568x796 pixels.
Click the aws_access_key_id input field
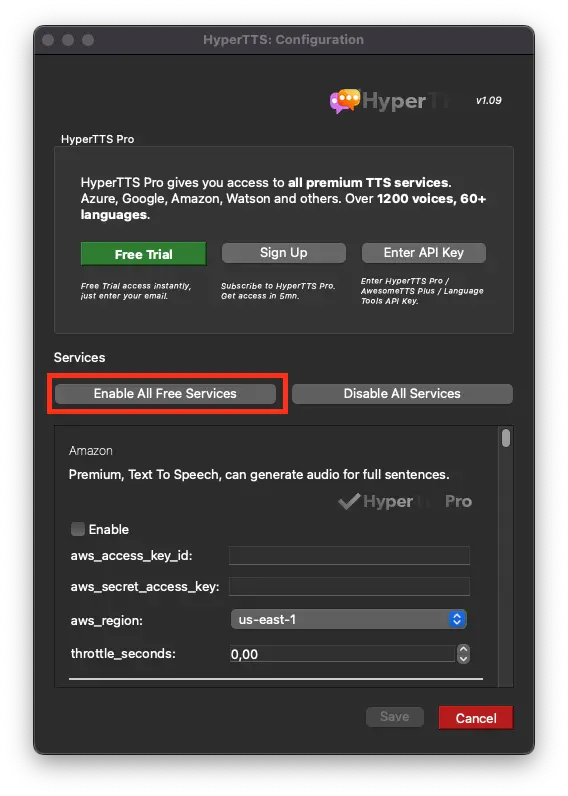[349, 555]
